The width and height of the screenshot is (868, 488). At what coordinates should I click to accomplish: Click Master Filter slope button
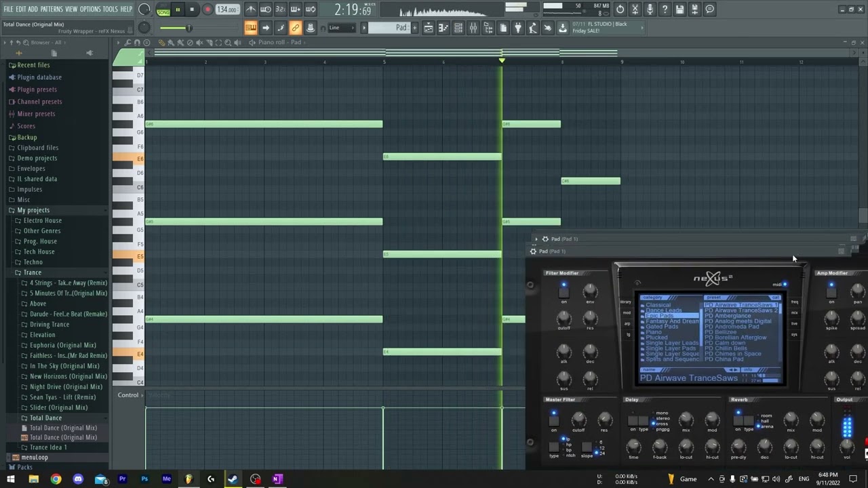[587, 447]
